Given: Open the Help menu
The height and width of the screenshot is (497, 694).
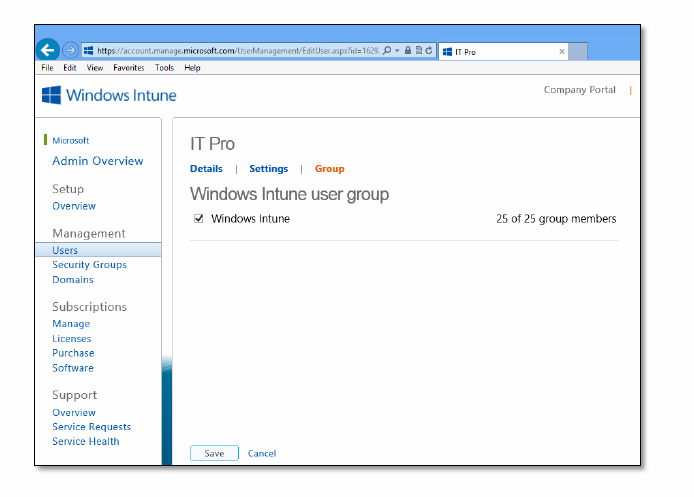Looking at the screenshot, I should (x=193, y=68).
